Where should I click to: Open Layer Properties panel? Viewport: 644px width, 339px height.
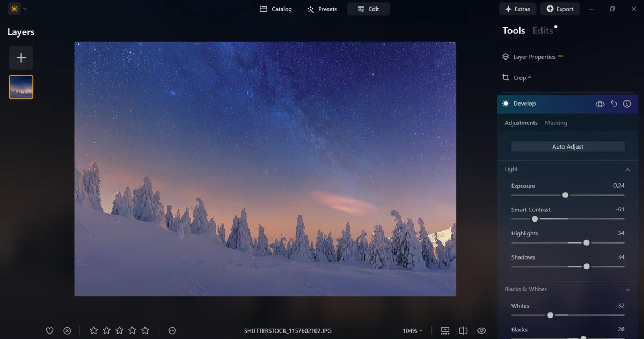[x=533, y=56]
